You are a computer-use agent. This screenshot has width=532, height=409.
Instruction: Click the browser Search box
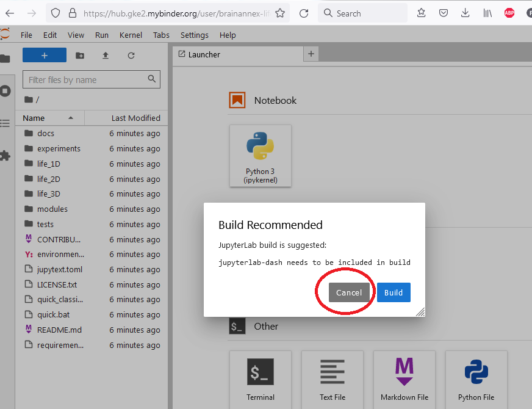[362, 13]
